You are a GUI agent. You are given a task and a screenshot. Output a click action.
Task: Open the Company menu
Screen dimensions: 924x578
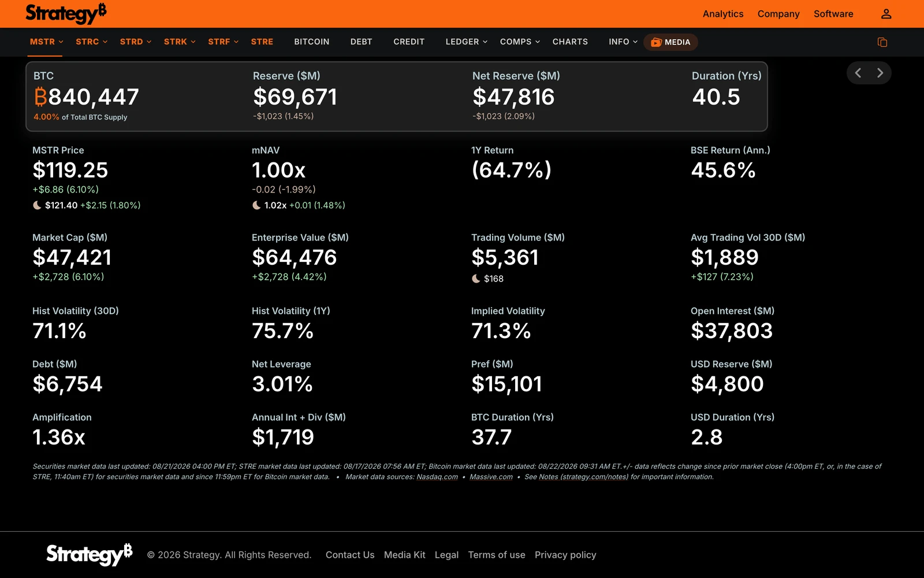pos(778,14)
